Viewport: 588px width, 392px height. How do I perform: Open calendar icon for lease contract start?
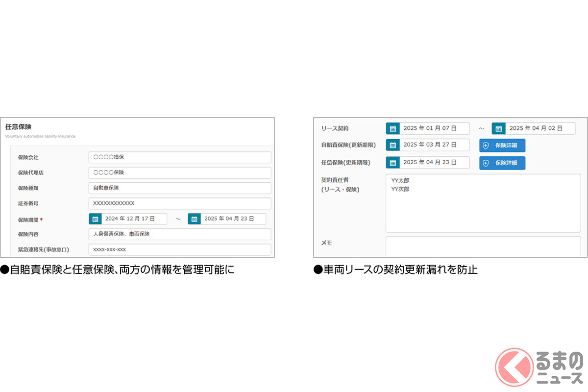pyautogui.click(x=392, y=128)
